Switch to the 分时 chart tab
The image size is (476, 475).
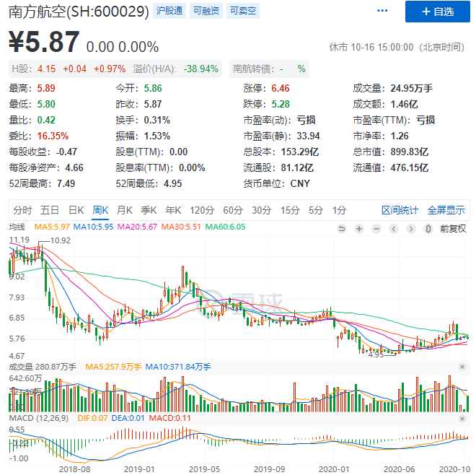coord(22,210)
